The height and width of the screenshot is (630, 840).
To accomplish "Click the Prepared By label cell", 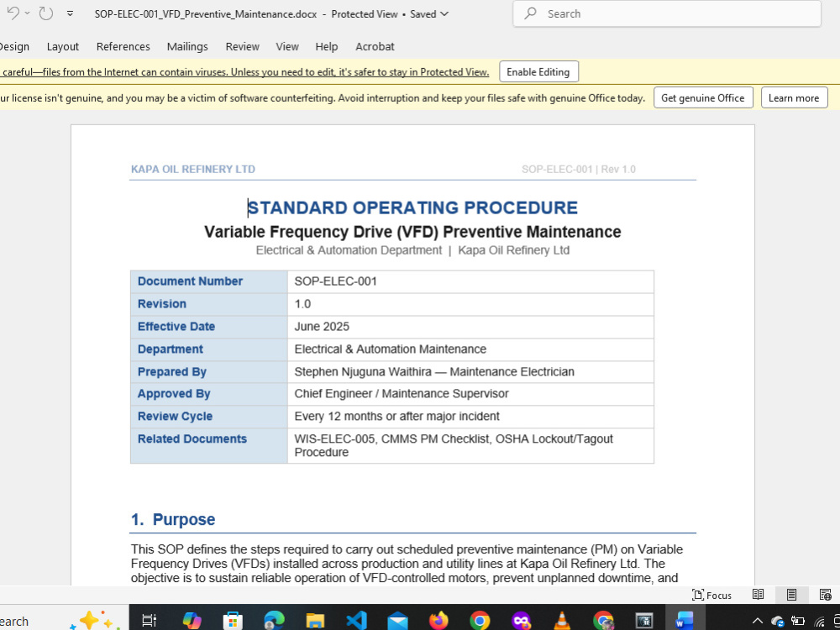I will (209, 372).
